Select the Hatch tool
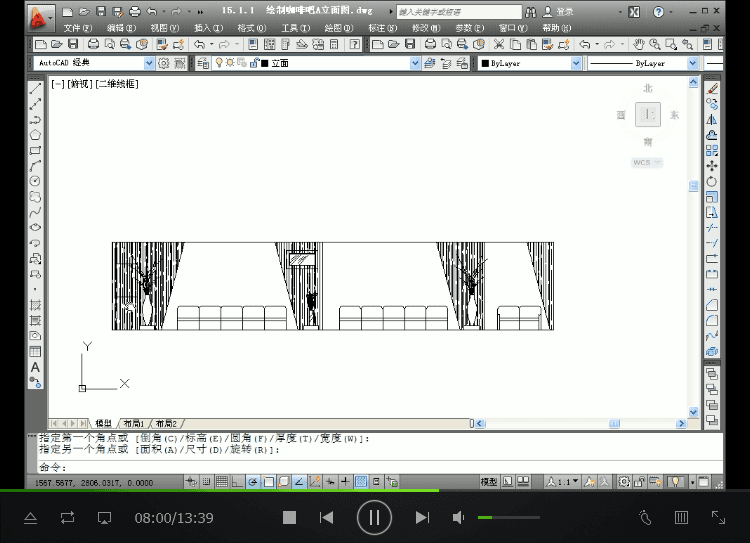750x543 pixels. 35,305
